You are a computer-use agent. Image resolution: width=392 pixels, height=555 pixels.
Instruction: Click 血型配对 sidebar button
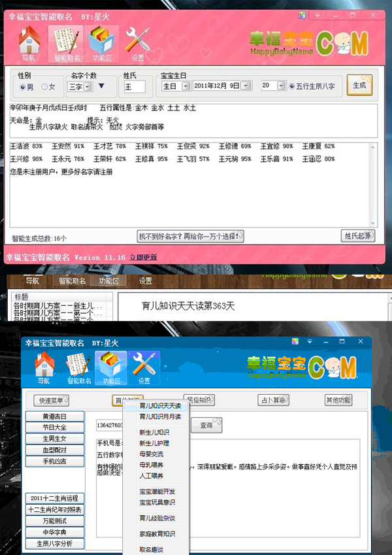[54, 450]
